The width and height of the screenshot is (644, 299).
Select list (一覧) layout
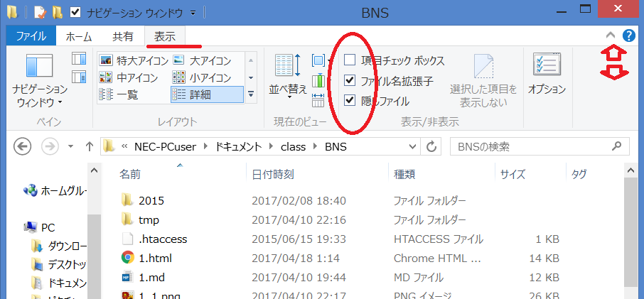(118, 94)
